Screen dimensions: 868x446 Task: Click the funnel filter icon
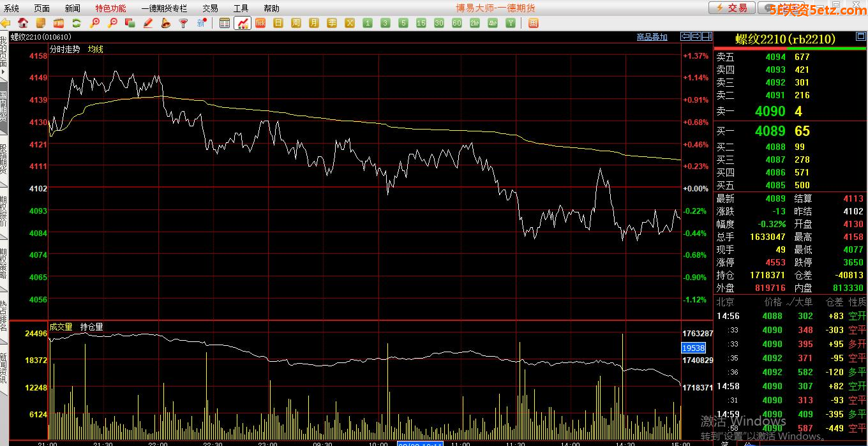(x=183, y=23)
